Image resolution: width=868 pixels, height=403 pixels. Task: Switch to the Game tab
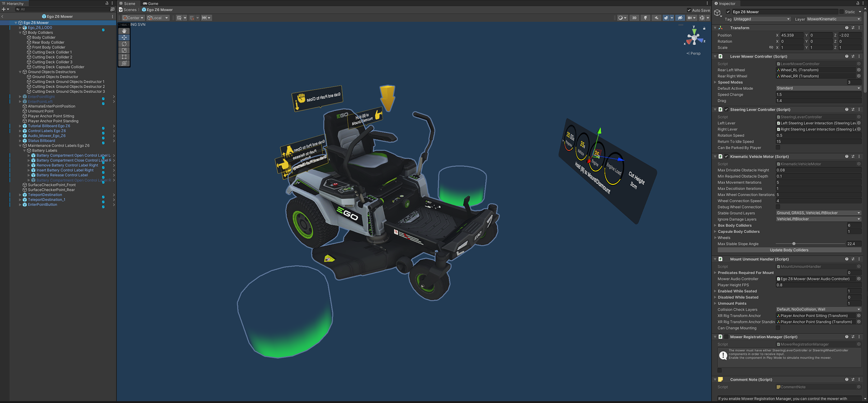coord(151,3)
